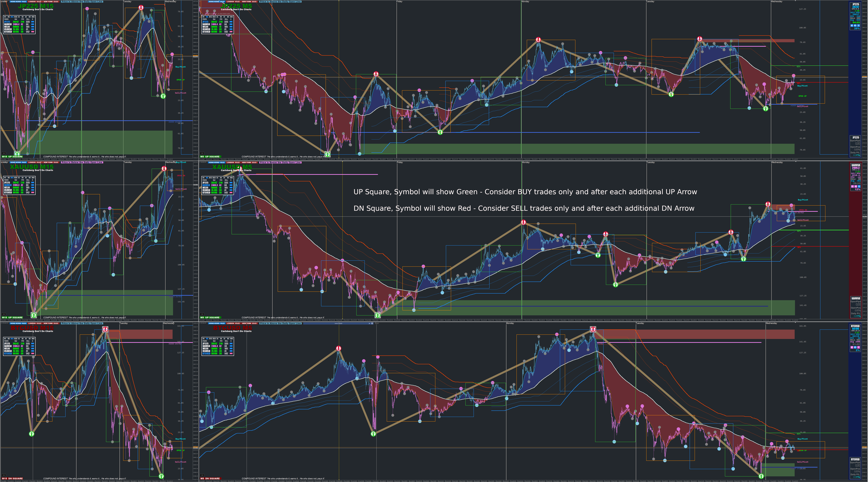Click M5 button in JP225 right panel
This screenshot has height=482, width=868.
tap(855, 26)
